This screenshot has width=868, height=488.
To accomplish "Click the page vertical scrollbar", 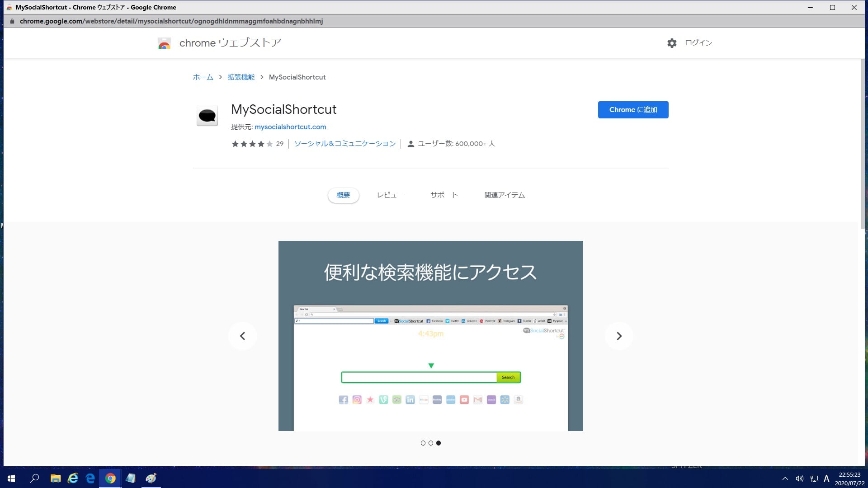I will [863, 145].
